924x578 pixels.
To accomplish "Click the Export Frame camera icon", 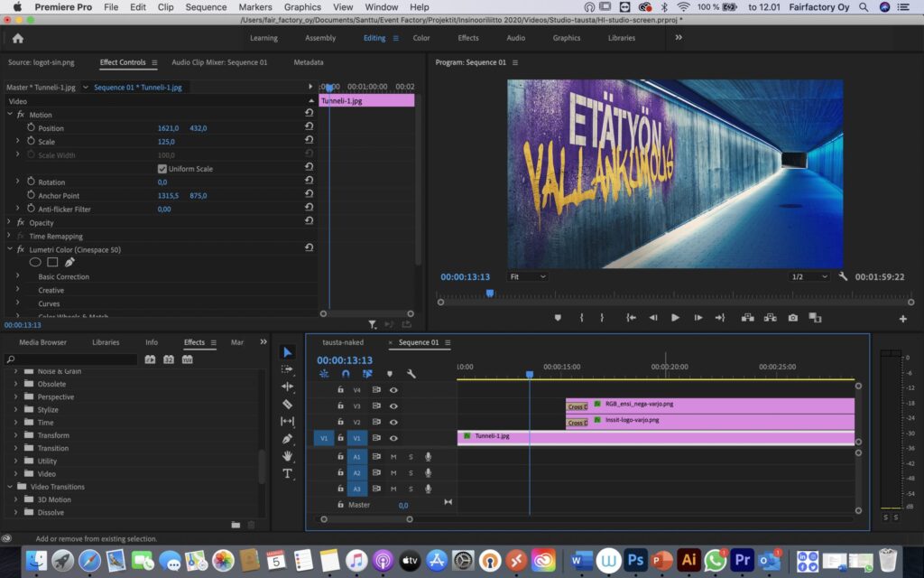I will [x=792, y=318].
